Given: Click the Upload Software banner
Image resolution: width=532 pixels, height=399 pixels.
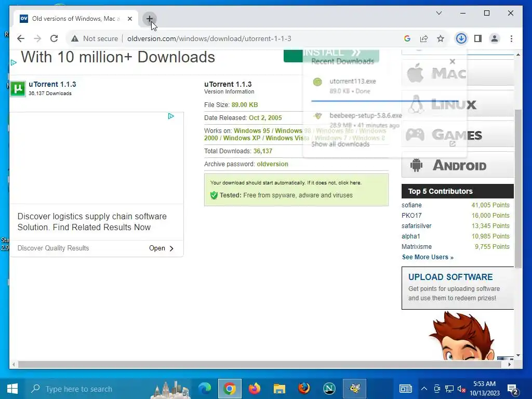Looking at the screenshot, I should coord(458,288).
